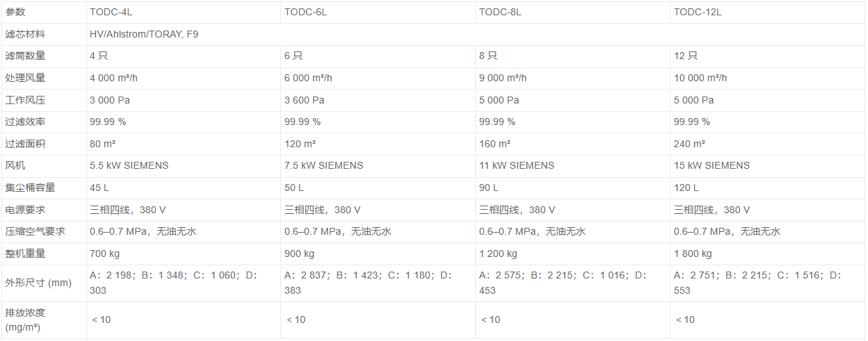The width and height of the screenshot is (868, 341).
Task: Click the TODC-8L column header
Action: pyautogui.click(x=572, y=12)
